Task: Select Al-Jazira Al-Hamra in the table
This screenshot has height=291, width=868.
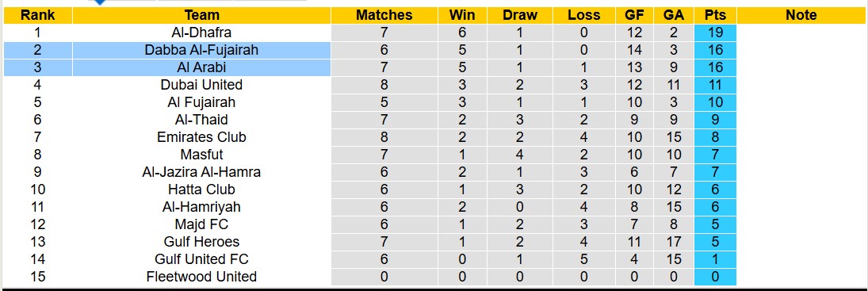Action: pyautogui.click(x=201, y=172)
